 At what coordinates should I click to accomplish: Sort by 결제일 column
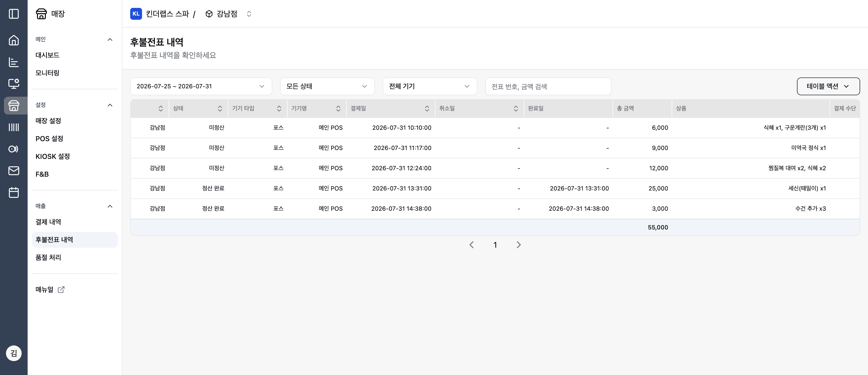tap(427, 109)
